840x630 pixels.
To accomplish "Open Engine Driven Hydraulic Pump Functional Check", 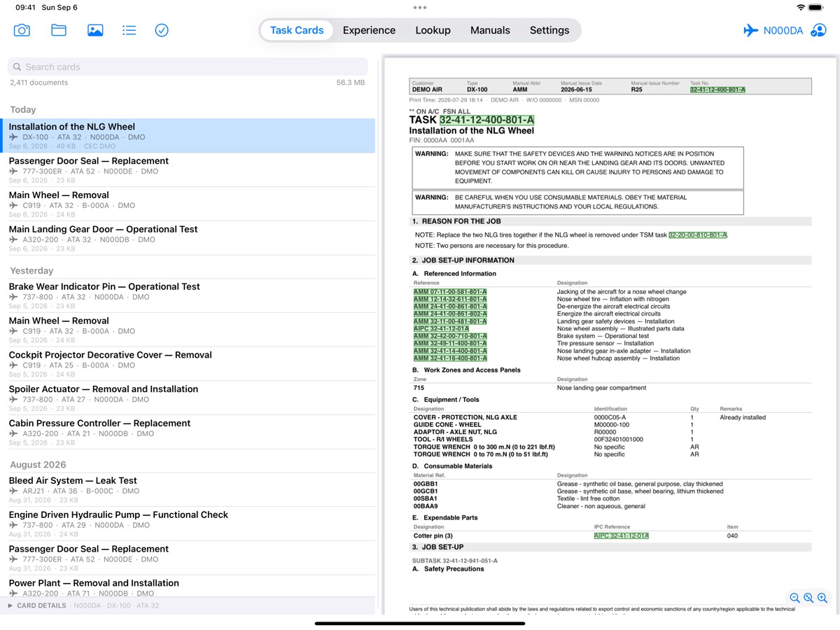I will click(x=188, y=524).
